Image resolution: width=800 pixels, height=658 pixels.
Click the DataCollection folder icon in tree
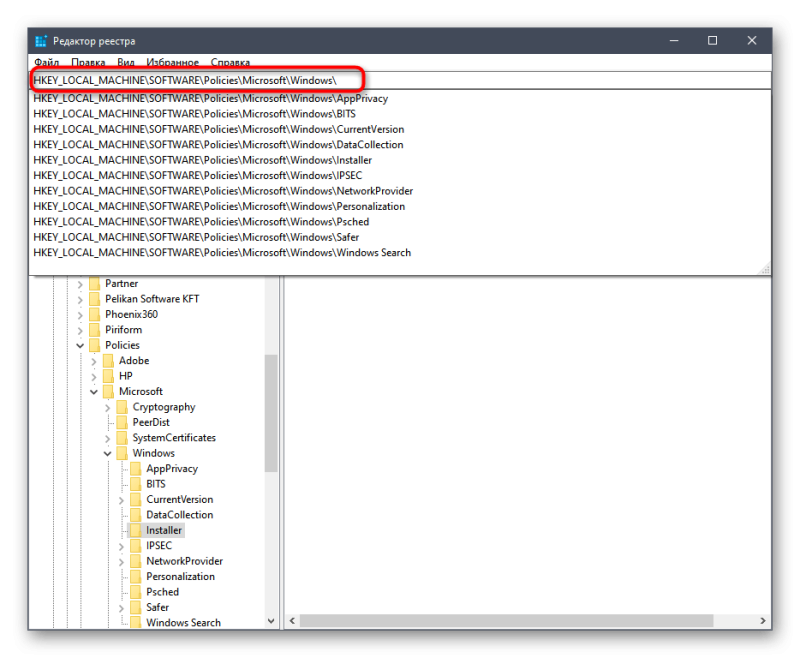coord(136,515)
